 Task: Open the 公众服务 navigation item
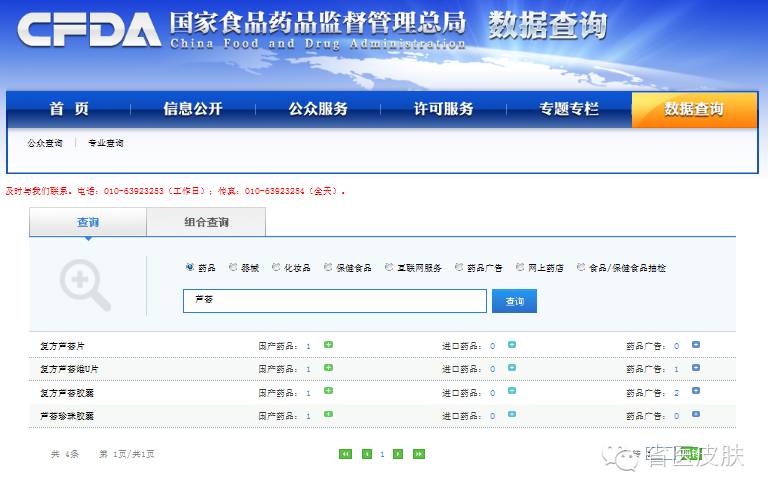318,109
